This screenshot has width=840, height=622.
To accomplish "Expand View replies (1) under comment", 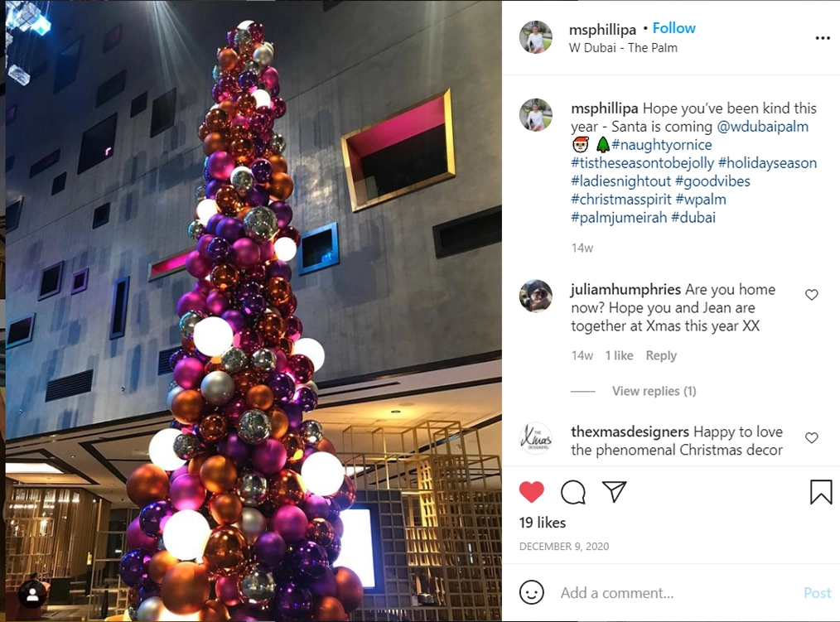I will [654, 391].
